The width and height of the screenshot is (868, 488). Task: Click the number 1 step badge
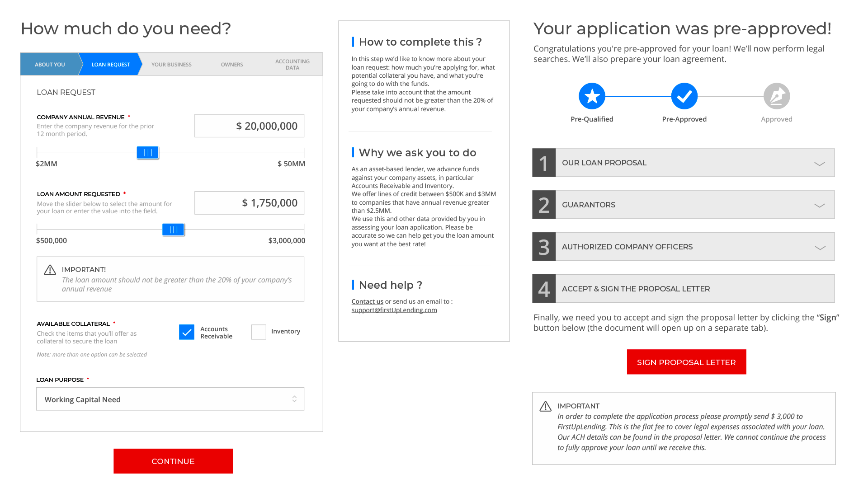pos(544,163)
